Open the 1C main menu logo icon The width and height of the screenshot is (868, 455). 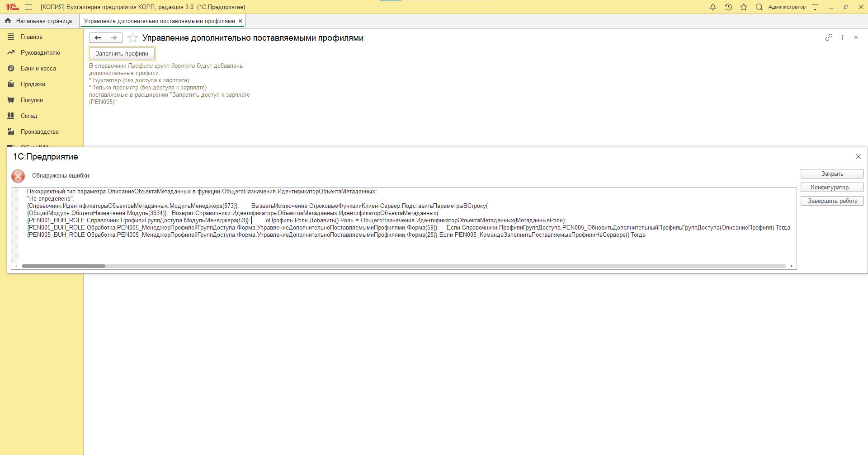point(12,7)
